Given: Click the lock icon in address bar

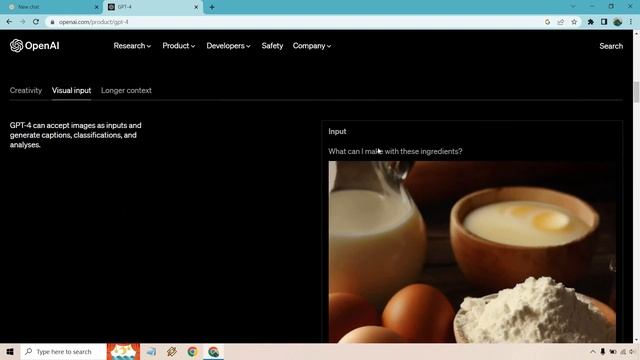Looking at the screenshot, I should tap(52, 22).
